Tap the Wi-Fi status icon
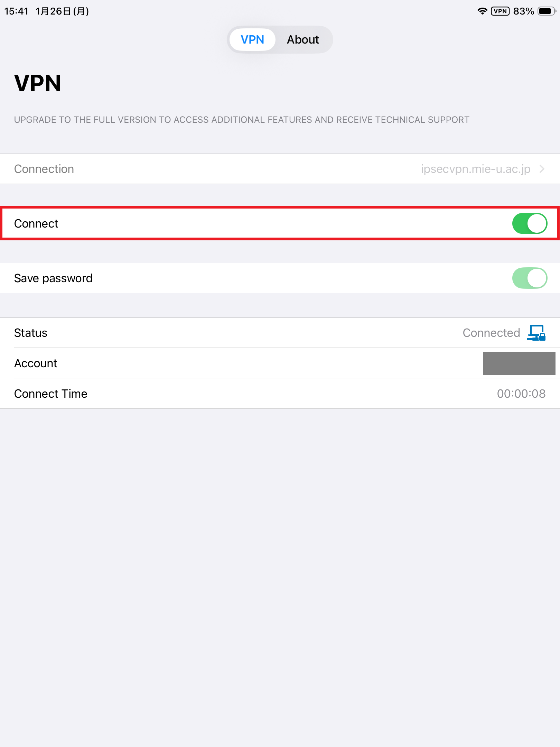Viewport: 560px width, 747px height. (x=482, y=11)
